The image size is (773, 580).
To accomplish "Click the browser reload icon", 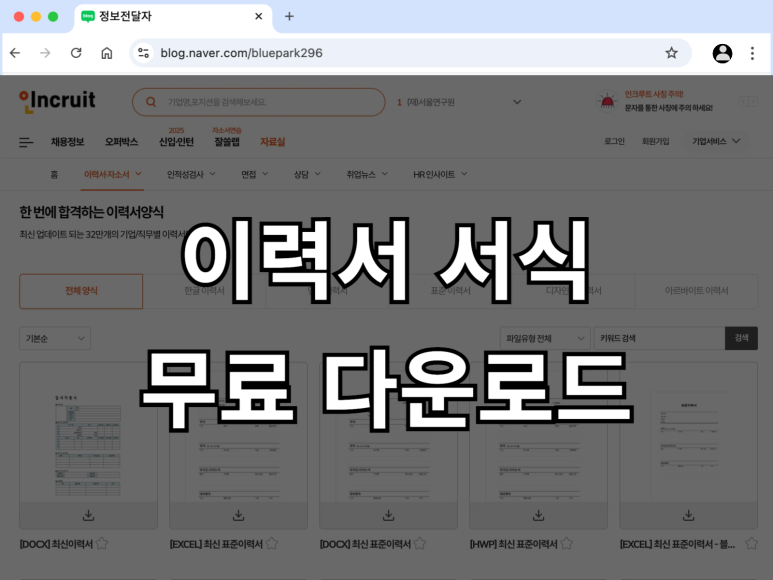I will 76,53.
